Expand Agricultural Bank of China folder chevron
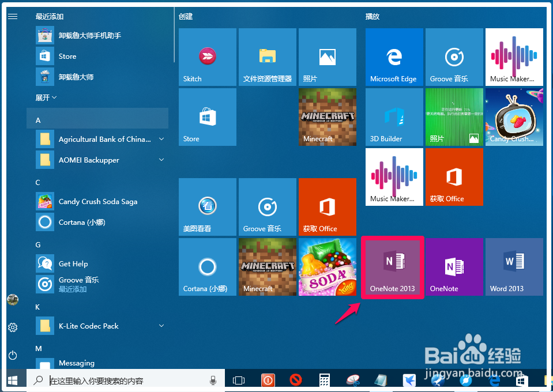Screen dimensions: 553x392 [161, 139]
